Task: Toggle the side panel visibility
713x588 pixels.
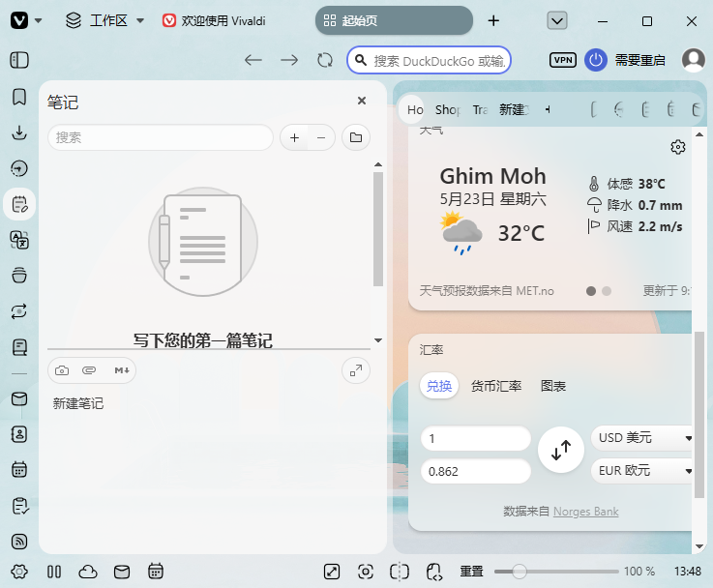Action: (x=19, y=60)
